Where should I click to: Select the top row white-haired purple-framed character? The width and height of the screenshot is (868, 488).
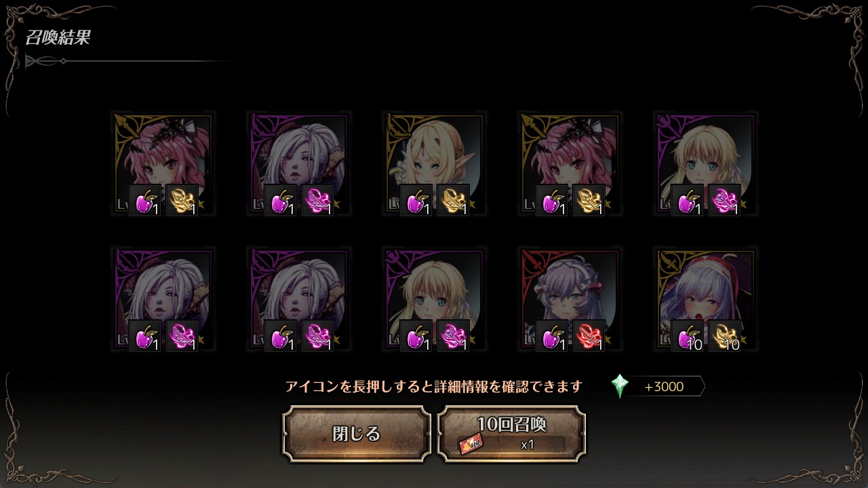click(x=298, y=164)
